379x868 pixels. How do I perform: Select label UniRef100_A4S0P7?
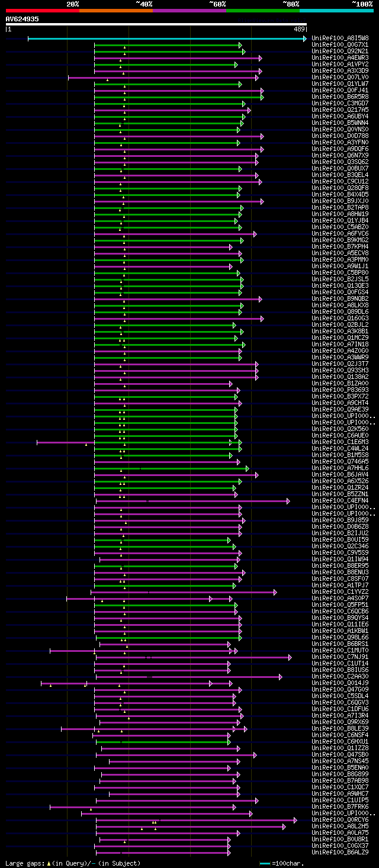(x=340, y=599)
